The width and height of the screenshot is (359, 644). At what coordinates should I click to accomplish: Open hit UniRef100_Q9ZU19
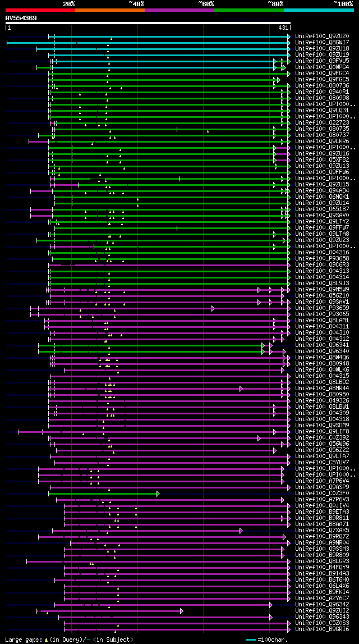click(x=322, y=54)
